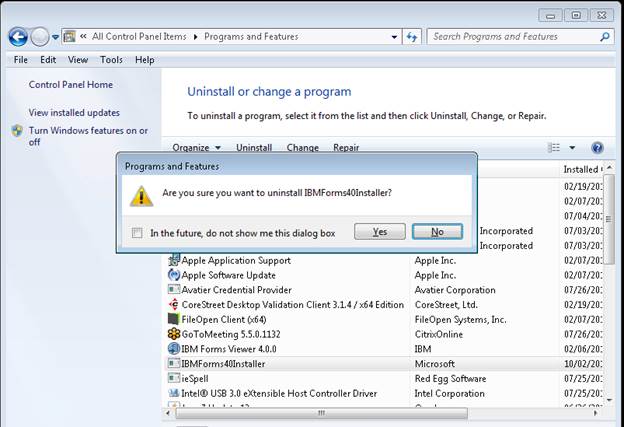Click the Apple Software Update icon
624x427 pixels.
click(174, 275)
